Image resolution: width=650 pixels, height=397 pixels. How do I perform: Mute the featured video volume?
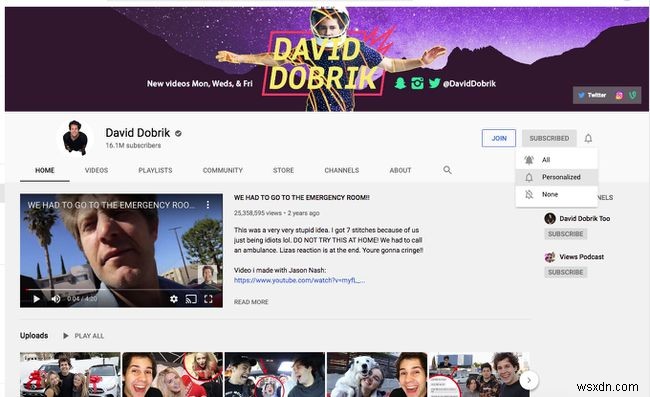(x=56, y=299)
